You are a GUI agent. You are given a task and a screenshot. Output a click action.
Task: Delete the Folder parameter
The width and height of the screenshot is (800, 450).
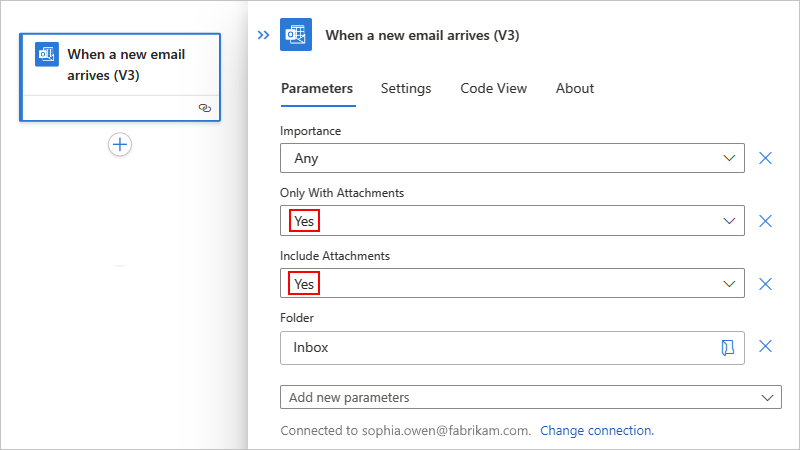tap(765, 347)
